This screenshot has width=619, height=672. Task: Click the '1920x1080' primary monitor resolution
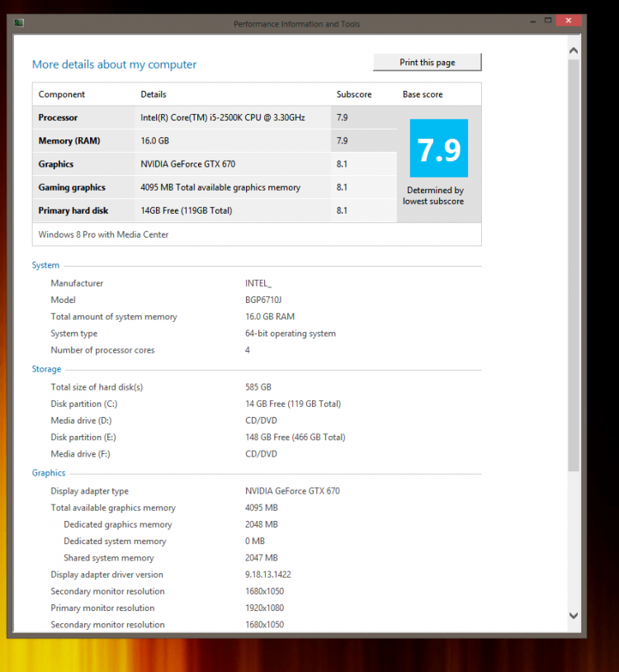264,608
